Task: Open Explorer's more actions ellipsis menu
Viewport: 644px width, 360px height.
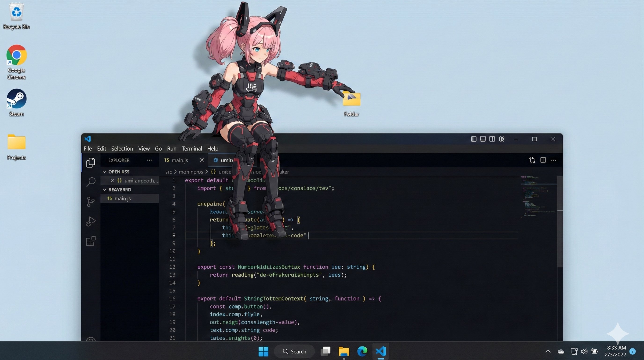Action: [x=150, y=160]
